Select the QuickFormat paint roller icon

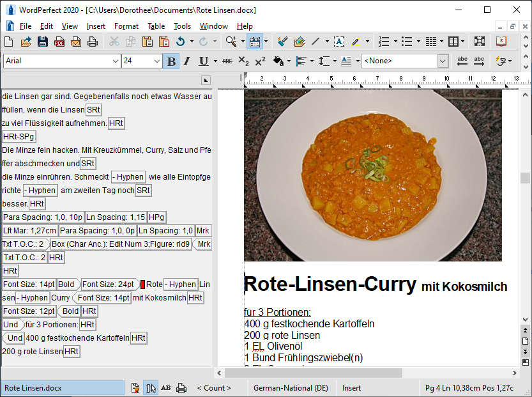pos(283,42)
